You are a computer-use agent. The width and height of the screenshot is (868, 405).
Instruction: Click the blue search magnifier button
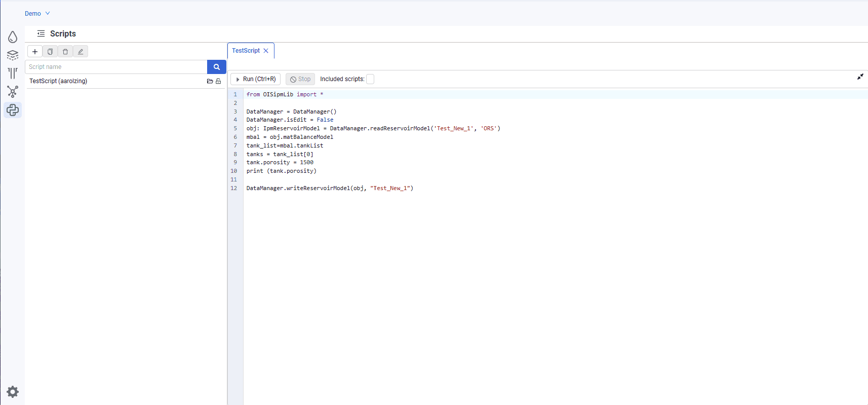coord(217,67)
